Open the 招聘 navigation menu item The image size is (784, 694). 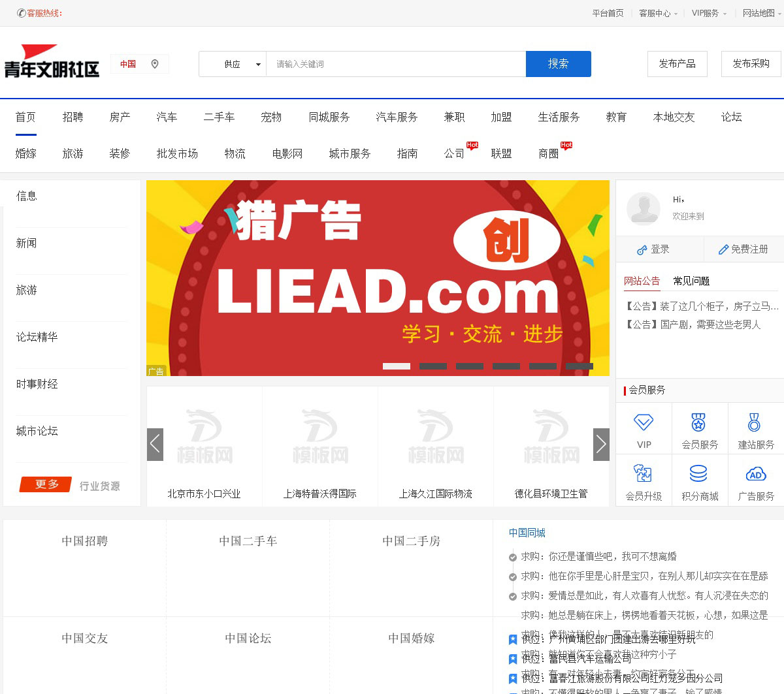point(73,118)
